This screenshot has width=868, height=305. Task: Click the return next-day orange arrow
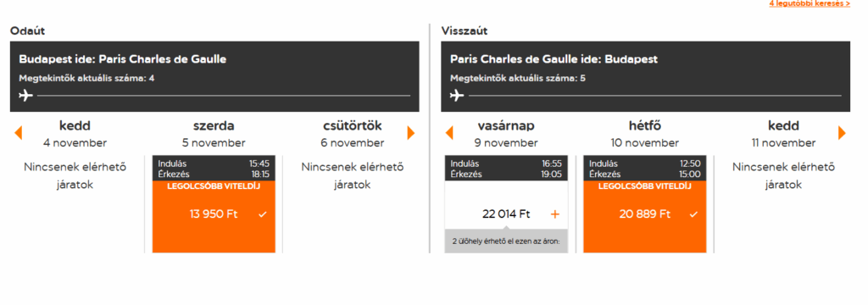(842, 133)
